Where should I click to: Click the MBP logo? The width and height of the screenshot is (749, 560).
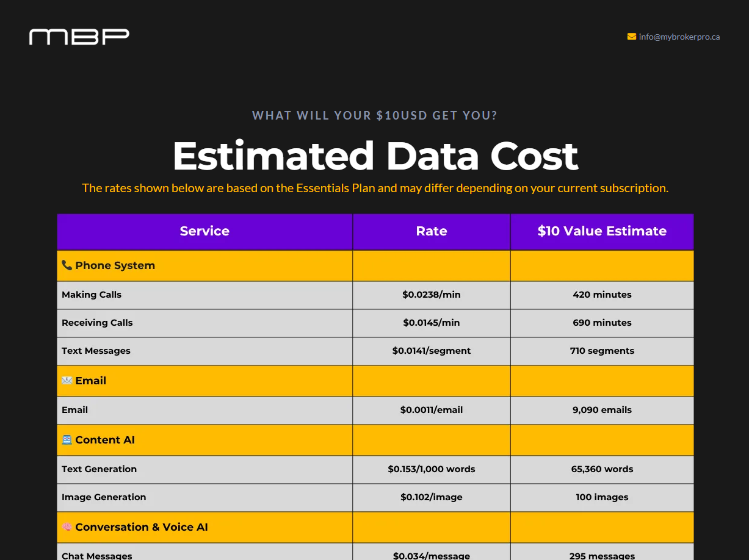coord(79,37)
